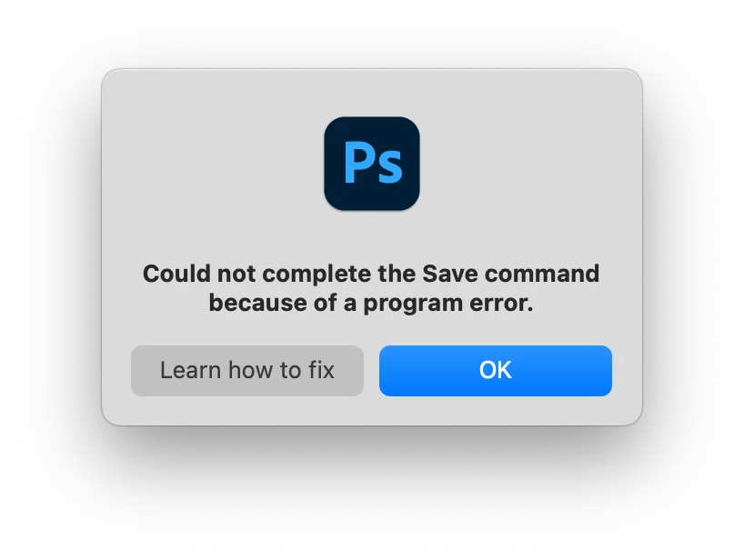
Task: Click the dark navy Photoshop logo square
Action: click(371, 164)
